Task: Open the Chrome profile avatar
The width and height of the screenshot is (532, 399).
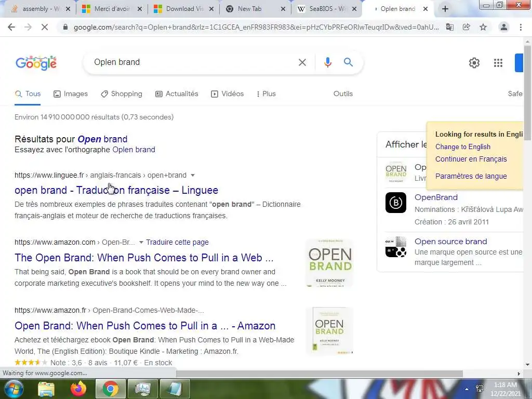Action: 504,27
